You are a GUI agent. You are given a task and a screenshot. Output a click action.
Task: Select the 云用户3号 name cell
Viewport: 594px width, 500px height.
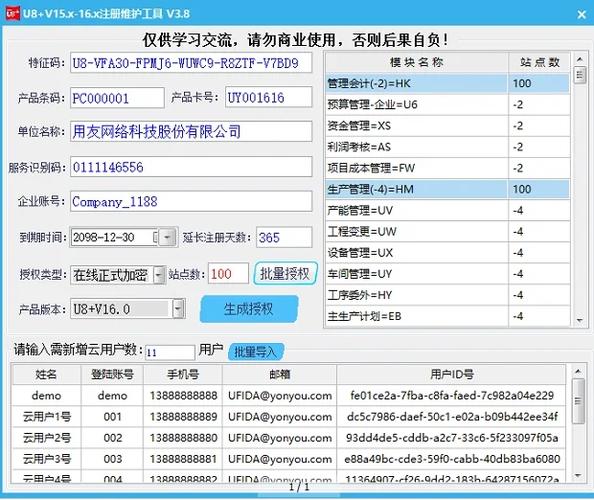pyautogui.click(x=46, y=459)
